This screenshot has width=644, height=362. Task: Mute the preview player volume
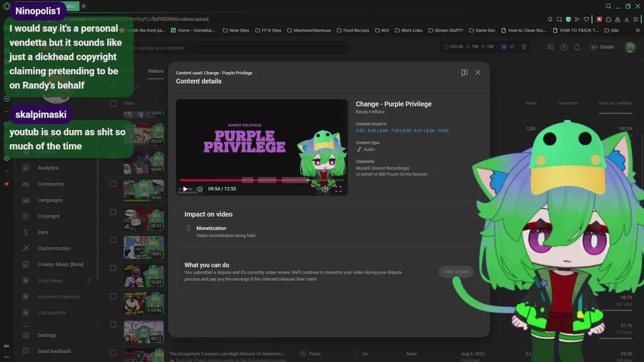click(199, 189)
